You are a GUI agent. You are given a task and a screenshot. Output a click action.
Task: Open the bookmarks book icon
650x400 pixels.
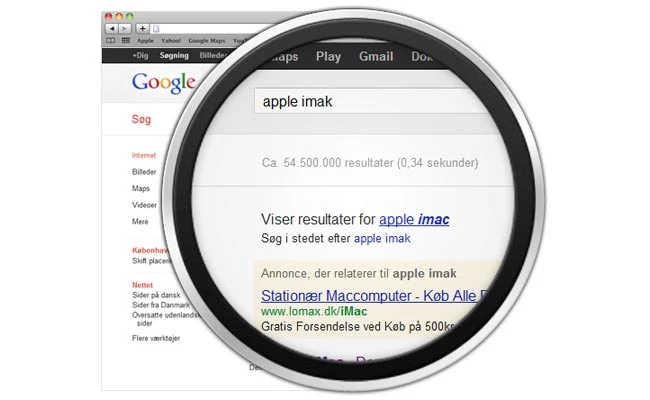pyautogui.click(x=111, y=41)
